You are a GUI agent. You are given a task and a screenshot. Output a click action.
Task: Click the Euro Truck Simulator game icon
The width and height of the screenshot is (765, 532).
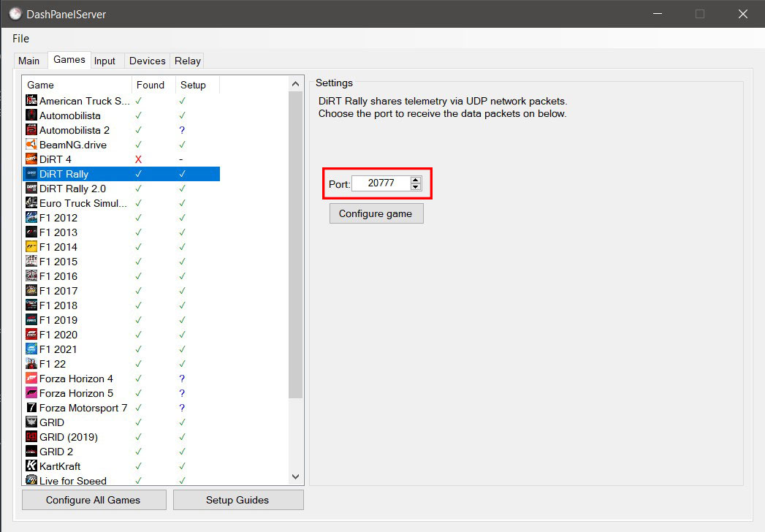coord(31,203)
